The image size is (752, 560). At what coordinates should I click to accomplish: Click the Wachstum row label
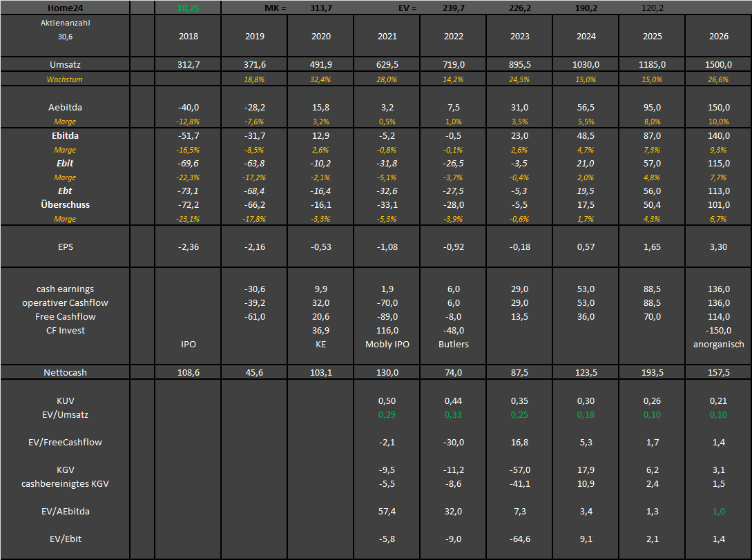(64, 79)
